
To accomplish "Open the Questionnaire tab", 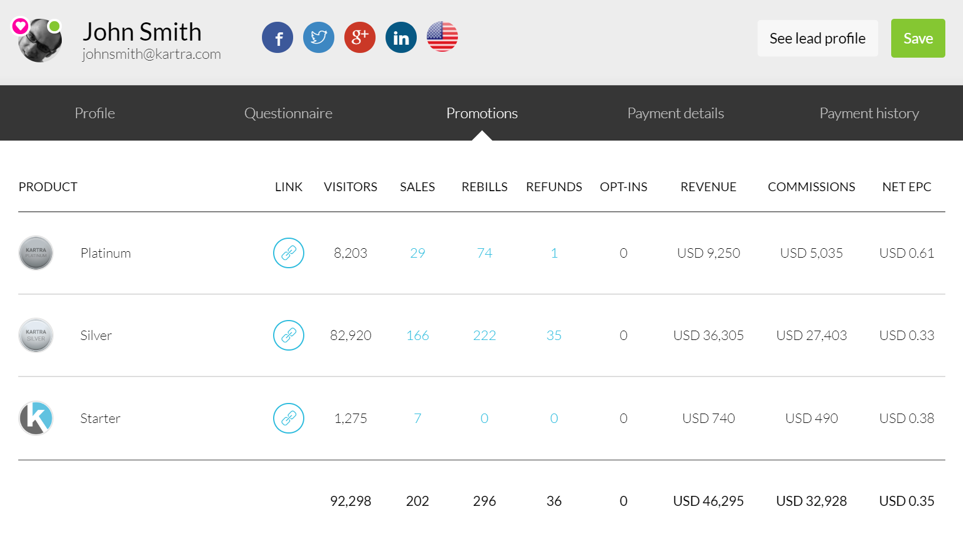I will (288, 113).
